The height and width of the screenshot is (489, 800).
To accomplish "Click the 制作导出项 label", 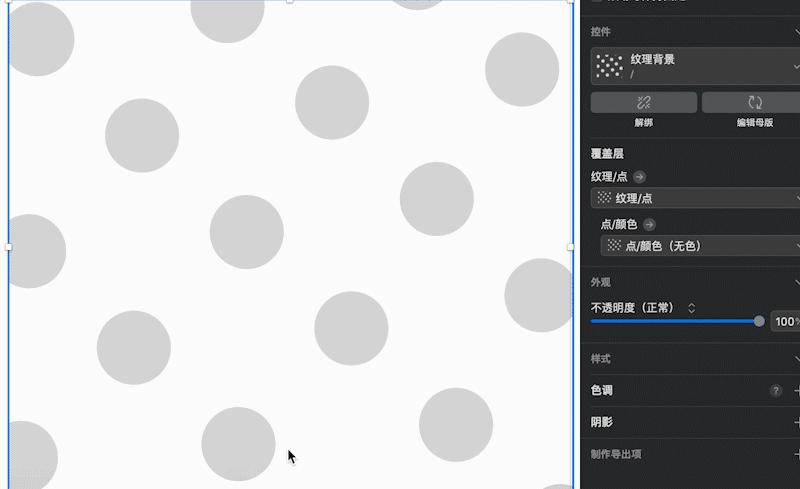I will tap(616, 454).
